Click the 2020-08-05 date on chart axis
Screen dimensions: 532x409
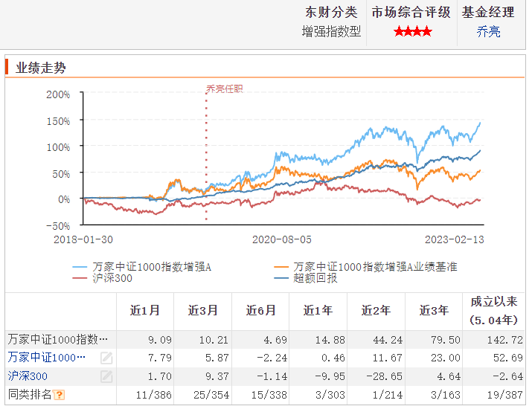(281, 239)
